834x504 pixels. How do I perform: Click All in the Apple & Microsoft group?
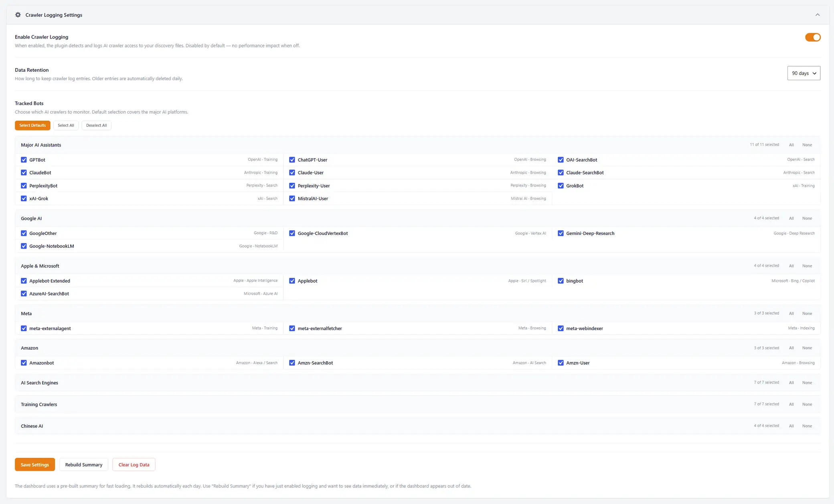coord(791,266)
